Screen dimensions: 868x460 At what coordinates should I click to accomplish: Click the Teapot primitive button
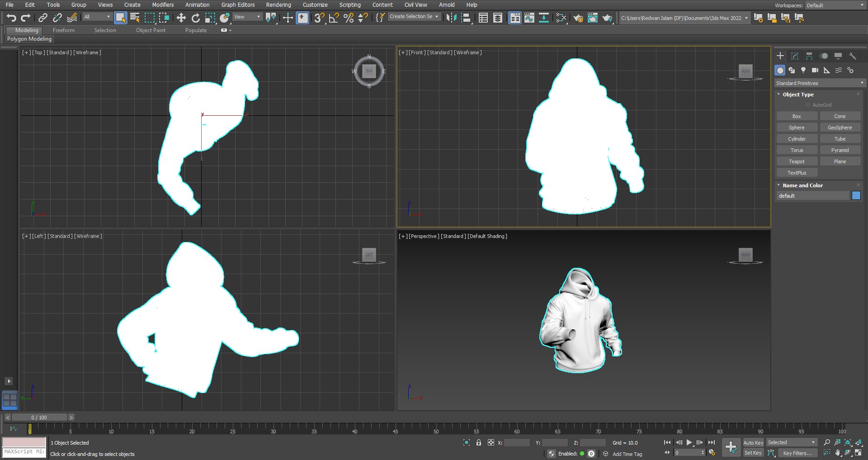point(797,161)
